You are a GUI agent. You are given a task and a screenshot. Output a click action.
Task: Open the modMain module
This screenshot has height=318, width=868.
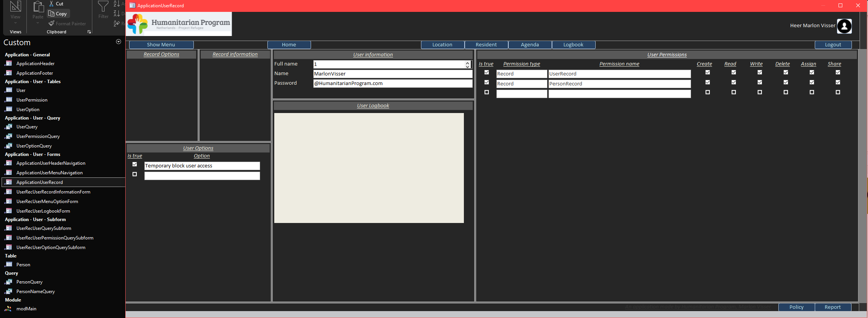26,309
